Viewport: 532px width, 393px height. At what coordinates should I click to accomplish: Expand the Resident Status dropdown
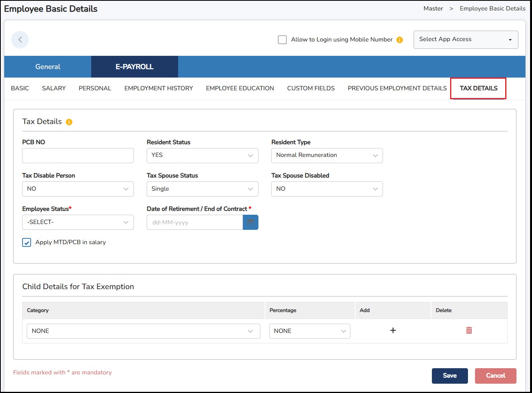(x=202, y=155)
